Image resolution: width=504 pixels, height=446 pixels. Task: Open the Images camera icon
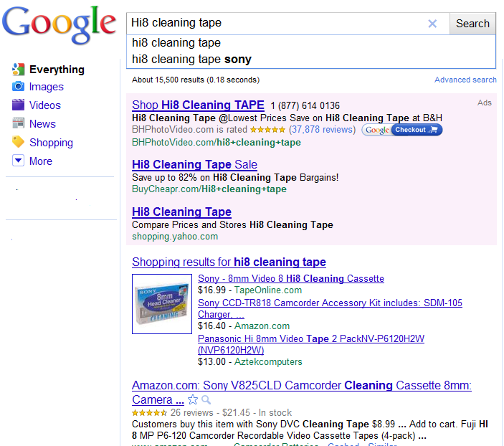tap(18, 87)
